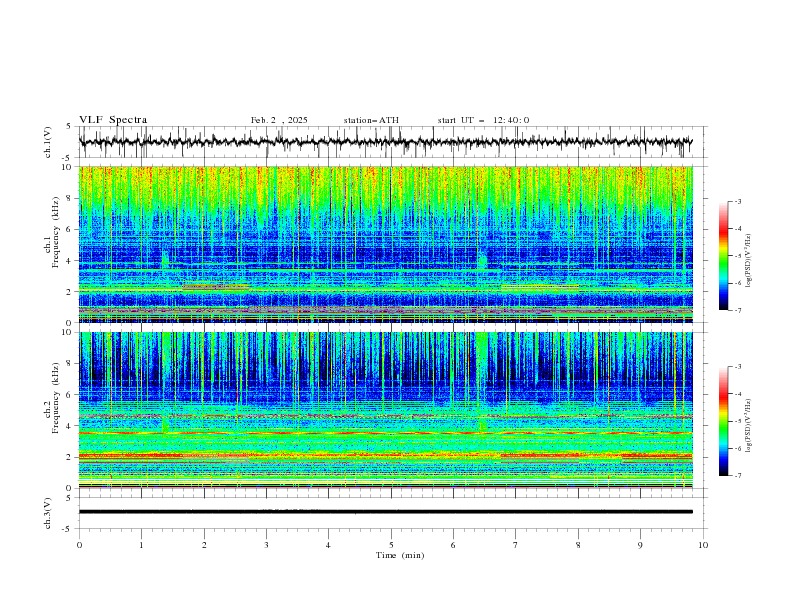Screen dimensions: 792x612
Task: Click the time axis tick label '0'
Action: [79, 545]
